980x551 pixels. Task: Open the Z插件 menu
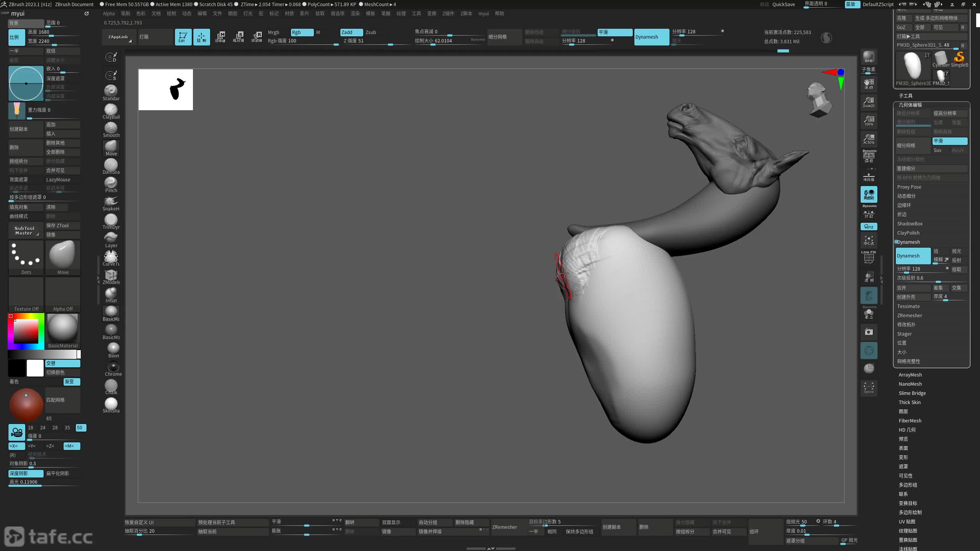448,13
